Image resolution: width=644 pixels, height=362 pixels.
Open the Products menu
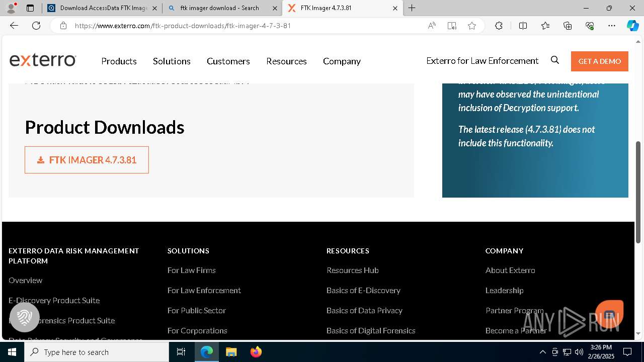tap(119, 61)
